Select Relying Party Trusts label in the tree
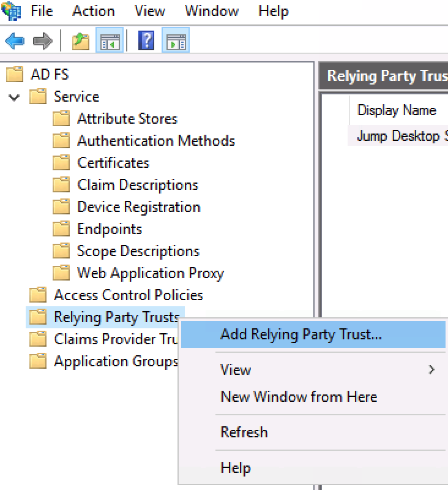 pos(116,317)
